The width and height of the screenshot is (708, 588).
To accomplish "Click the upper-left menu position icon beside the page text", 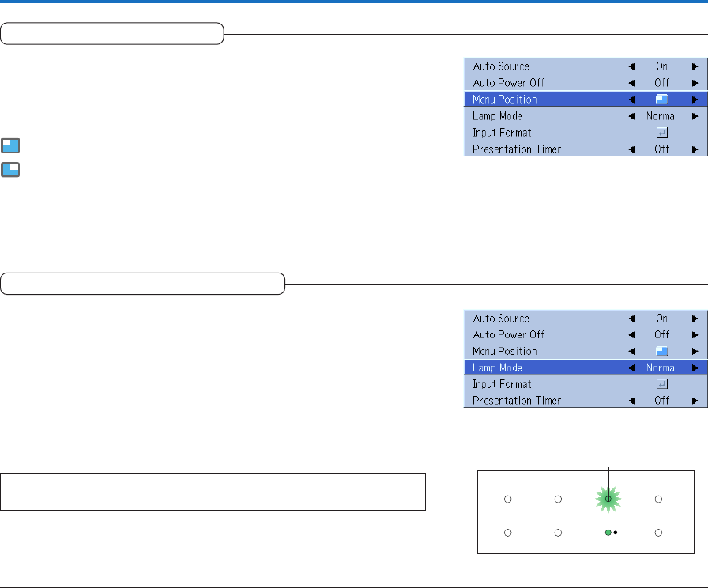I will pyautogui.click(x=11, y=145).
